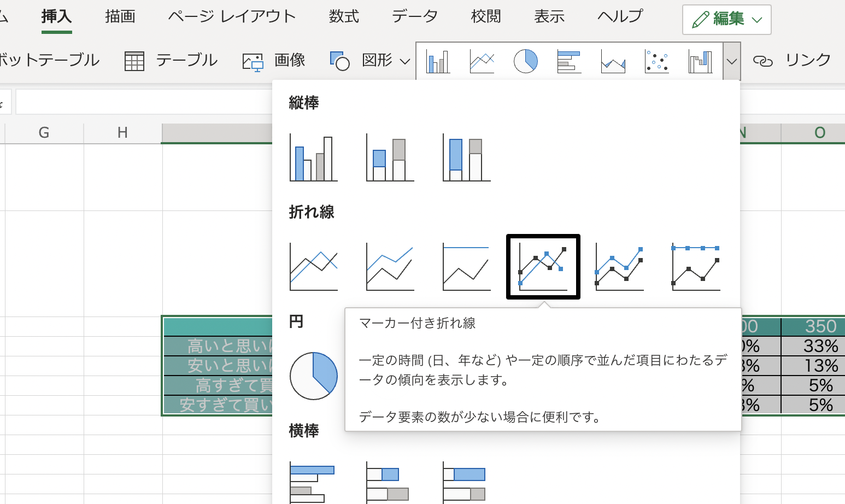Click the pie chart ribbon icon
Image resolution: width=845 pixels, height=504 pixels.
525,61
